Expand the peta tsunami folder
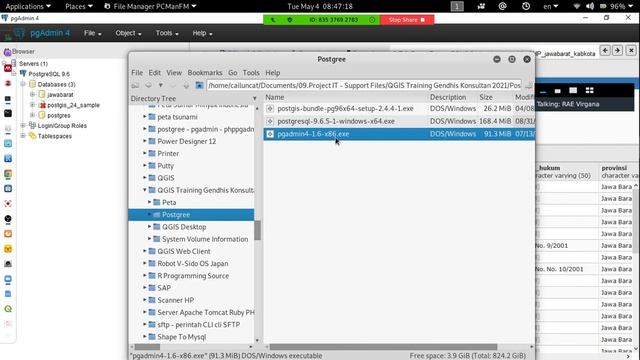 [144, 117]
